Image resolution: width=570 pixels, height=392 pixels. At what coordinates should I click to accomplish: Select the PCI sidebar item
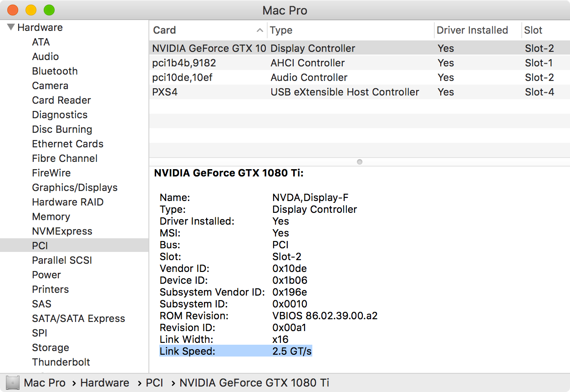(x=74, y=246)
